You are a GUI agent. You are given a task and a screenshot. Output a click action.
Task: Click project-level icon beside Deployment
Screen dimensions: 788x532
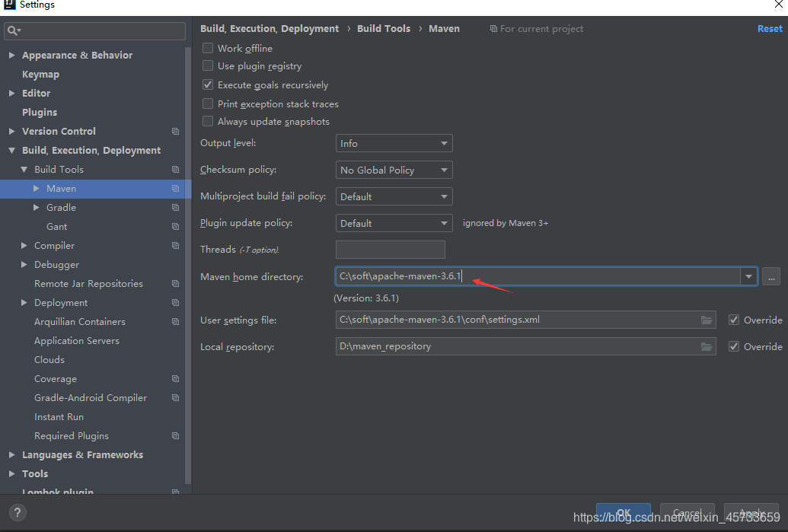point(175,303)
